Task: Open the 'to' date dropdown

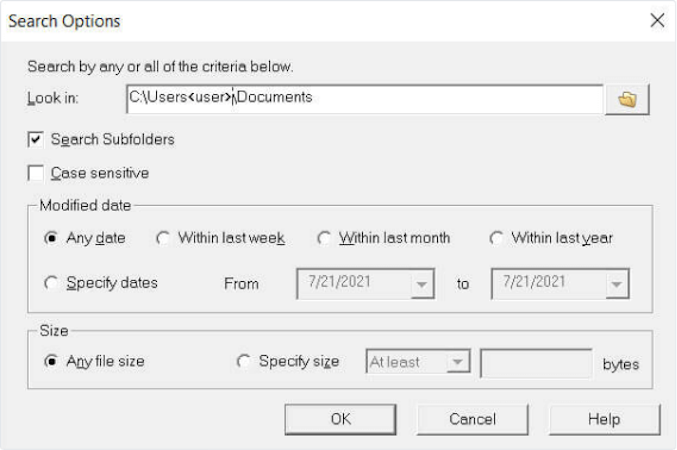Action: tap(616, 284)
